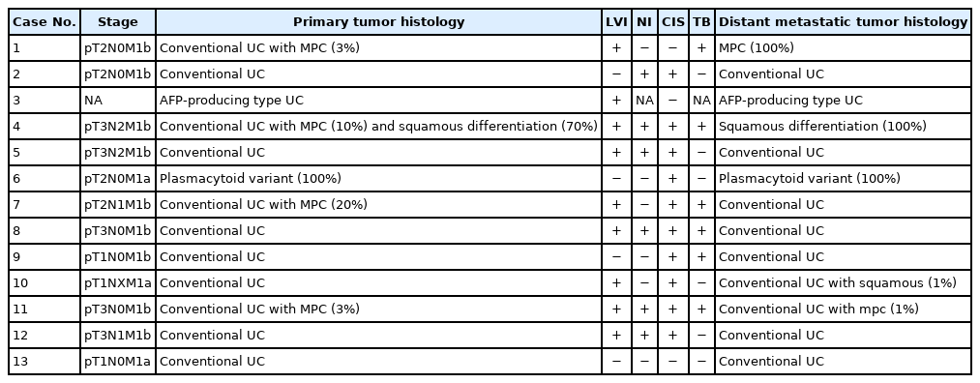Select the MPC (100%) metastatic histology cell
Screen dimensions: 980x383
point(844,48)
